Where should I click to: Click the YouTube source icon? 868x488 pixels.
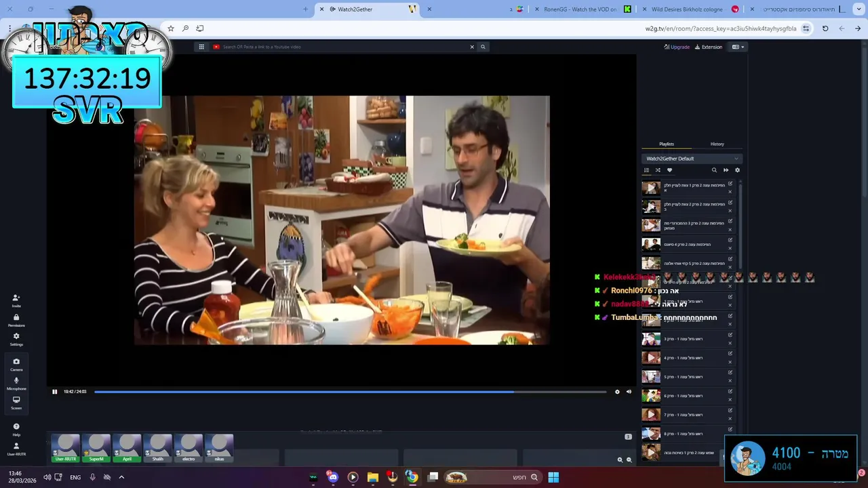pyautogui.click(x=216, y=47)
